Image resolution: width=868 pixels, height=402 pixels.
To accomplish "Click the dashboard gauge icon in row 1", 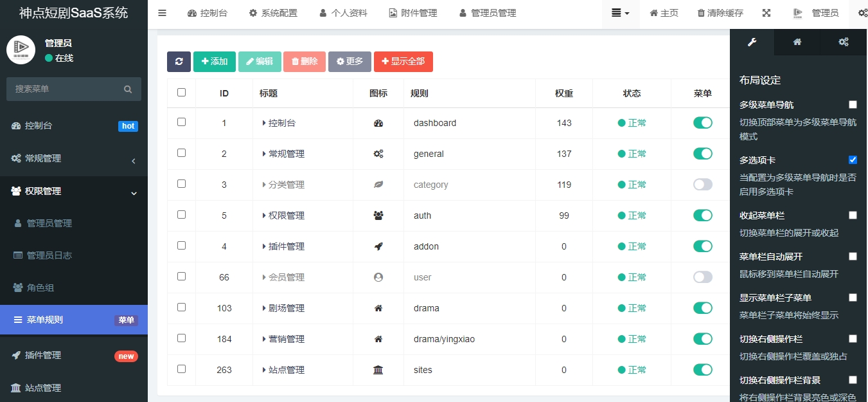I will click(378, 123).
